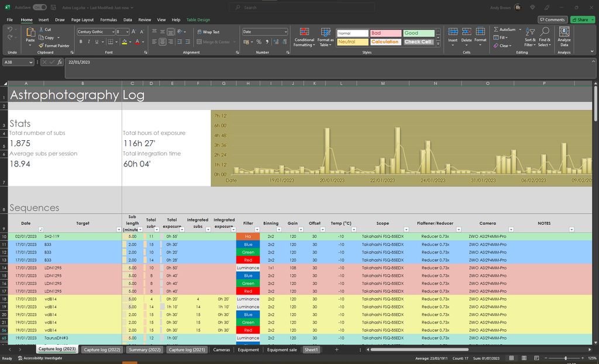Select cell with target SH2-119
599x364 pixels.
[x=82, y=237]
